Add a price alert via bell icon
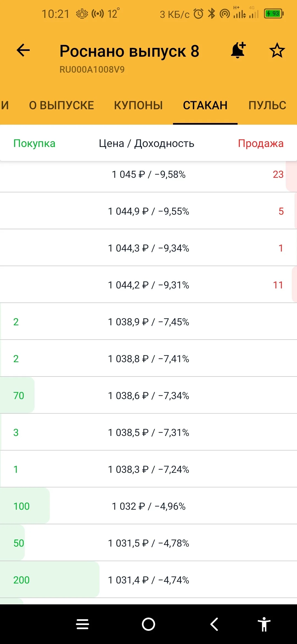The width and height of the screenshot is (297, 644). coord(238,50)
